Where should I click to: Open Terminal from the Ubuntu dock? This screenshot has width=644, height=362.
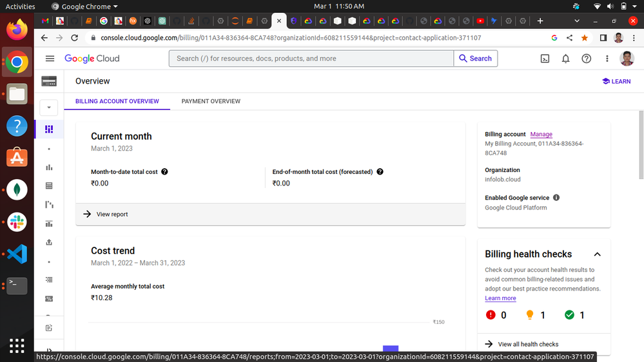pyautogui.click(x=17, y=285)
